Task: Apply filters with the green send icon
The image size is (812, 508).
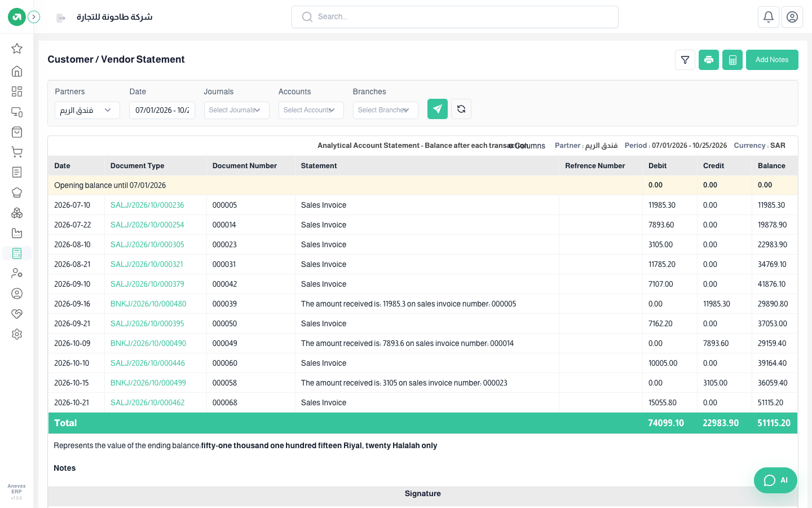Action: tap(438, 109)
